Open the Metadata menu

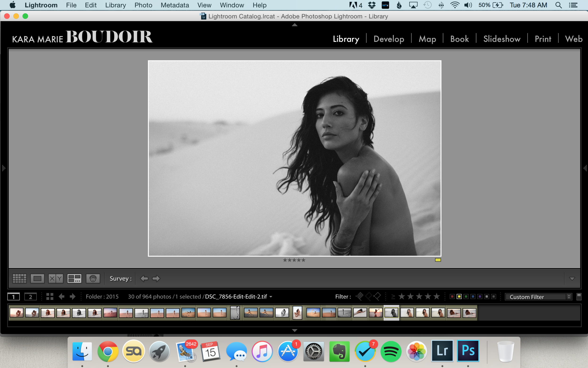[x=175, y=5]
